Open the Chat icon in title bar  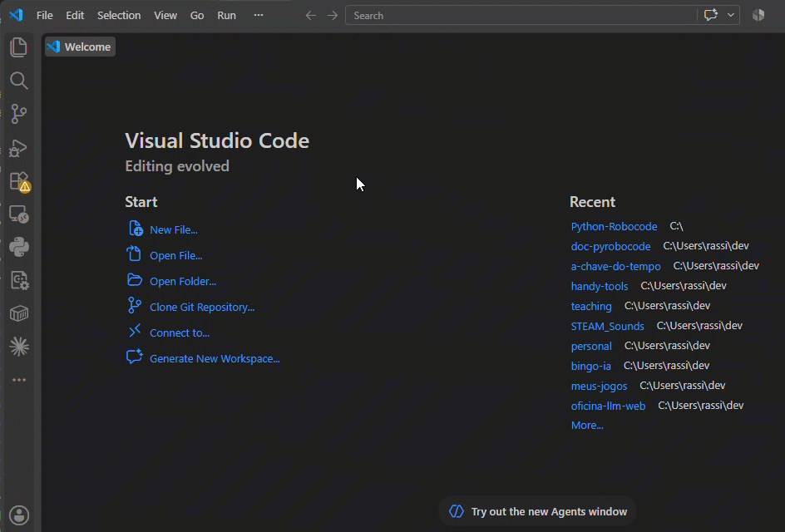point(710,15)
